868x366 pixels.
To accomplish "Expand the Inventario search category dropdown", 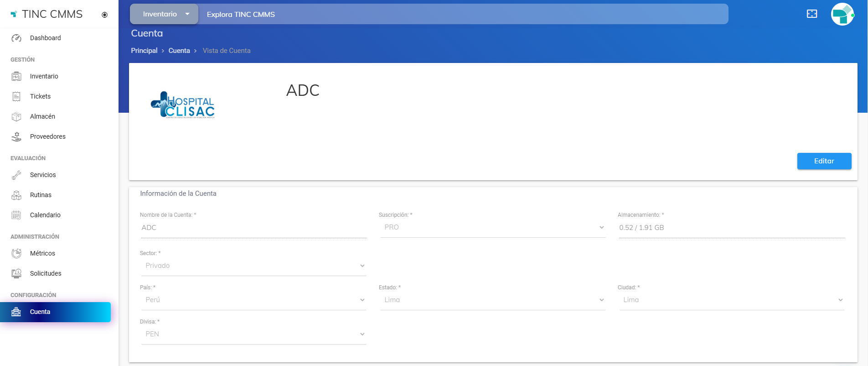I will (x=165, y=14).
